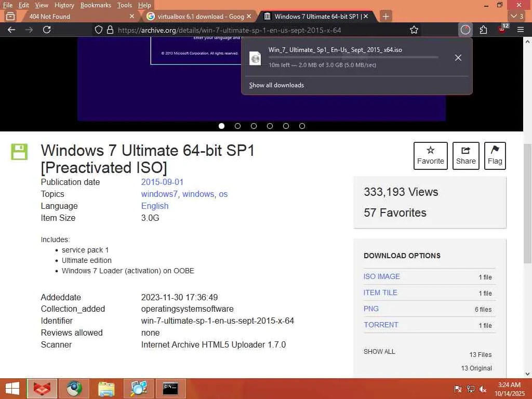The height and width of the screenshot is (399, 532).
Task: Open a new tab with plus button
Action: tap(386, 16)
